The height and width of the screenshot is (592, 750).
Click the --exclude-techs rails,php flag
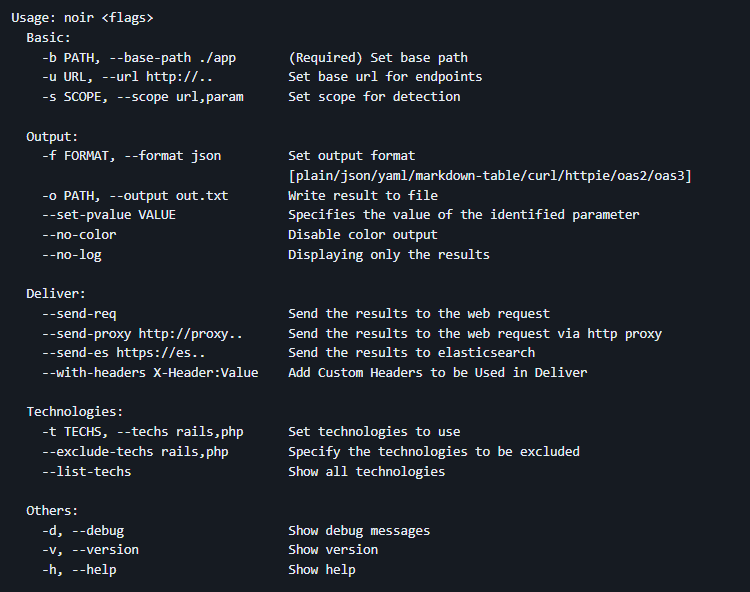pyautogui.click(x=135, y=451)
